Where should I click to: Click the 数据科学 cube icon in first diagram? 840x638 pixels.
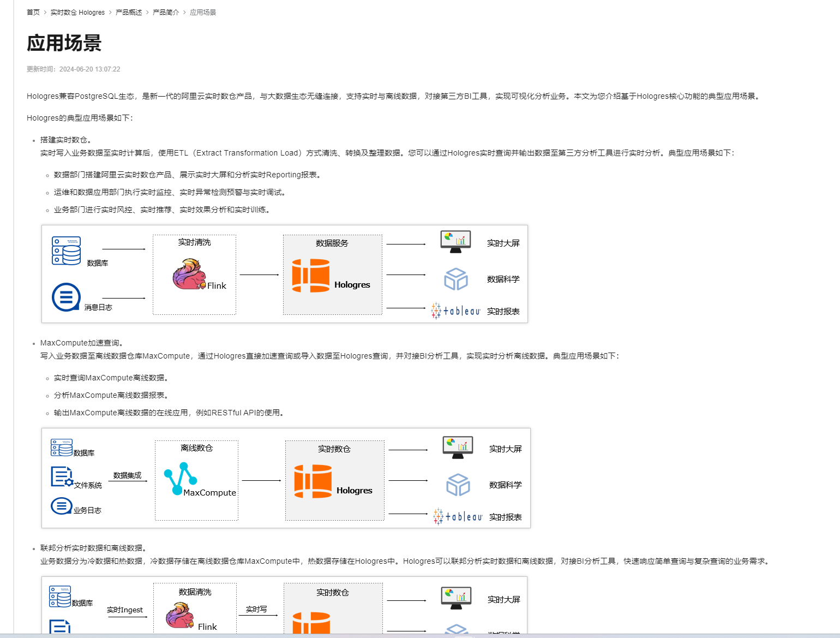(x=456, y=279)
